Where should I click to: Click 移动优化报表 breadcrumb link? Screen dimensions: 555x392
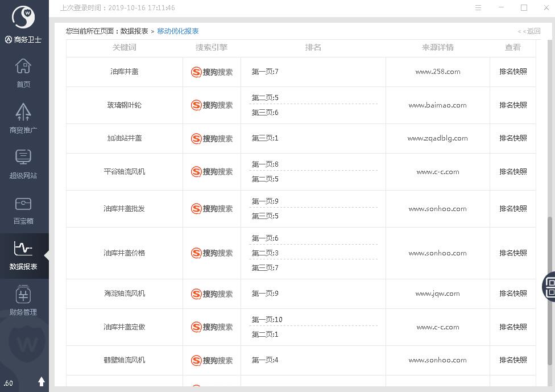[x=178, y=31]
